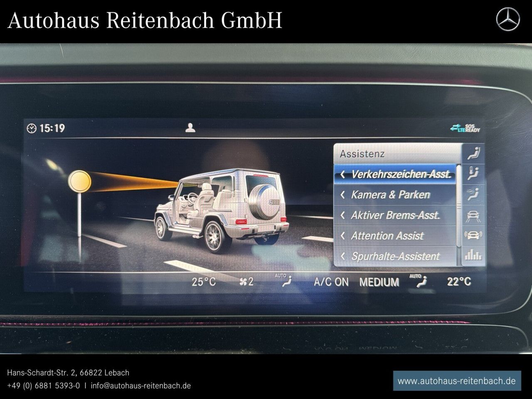Open the bar chart equalizer icon

point(473,255)
